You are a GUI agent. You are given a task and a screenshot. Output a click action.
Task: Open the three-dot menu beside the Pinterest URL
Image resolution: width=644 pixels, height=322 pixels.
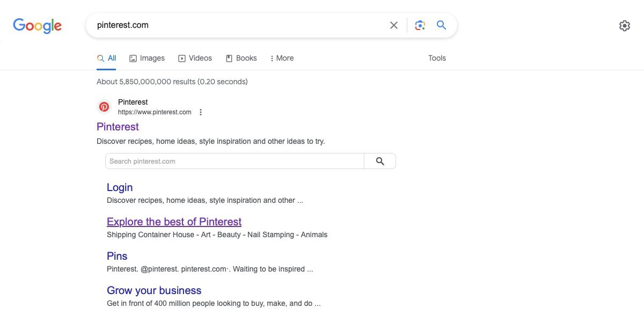pos(200,112)
